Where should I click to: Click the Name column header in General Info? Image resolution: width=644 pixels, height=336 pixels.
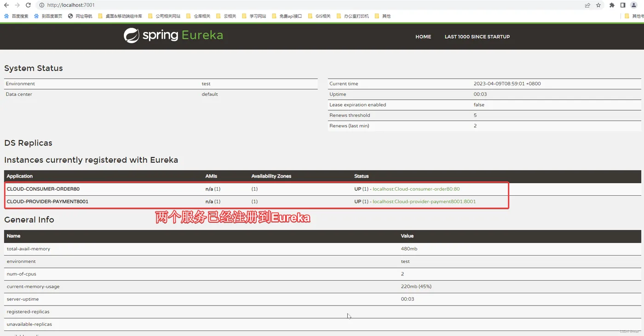coord(14,236)
